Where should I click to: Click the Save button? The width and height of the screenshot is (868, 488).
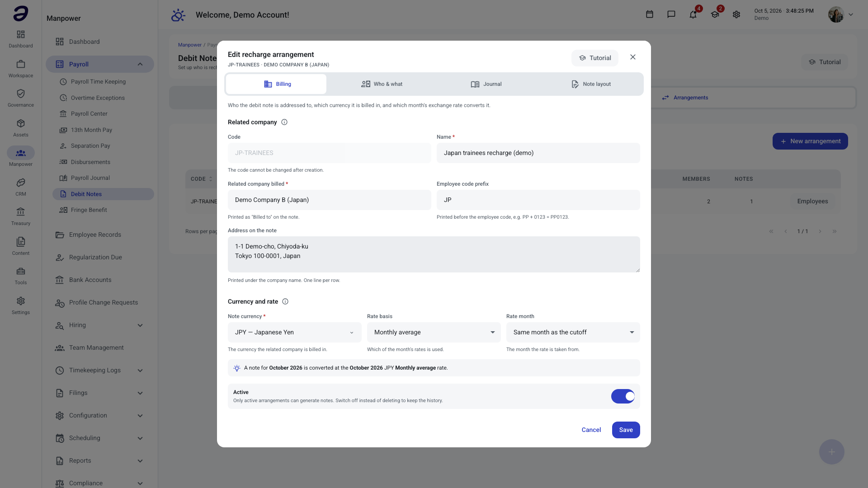tap(626, 430)
